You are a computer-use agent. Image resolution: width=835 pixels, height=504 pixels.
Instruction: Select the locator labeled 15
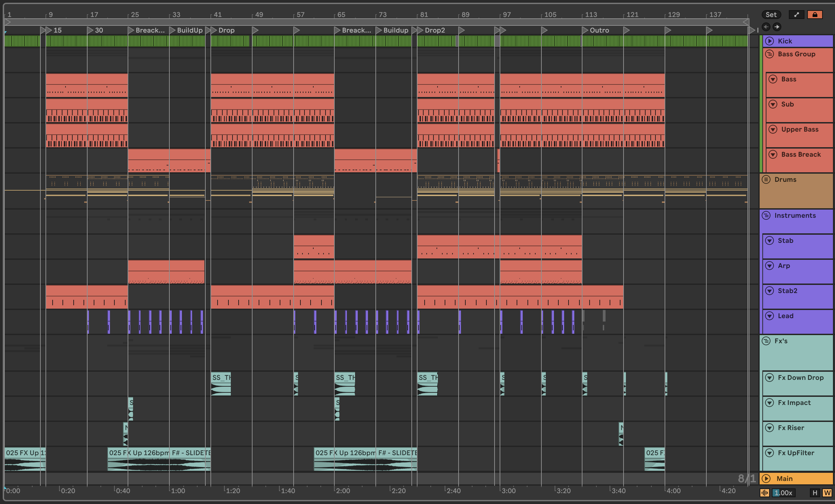click(54, 30)
